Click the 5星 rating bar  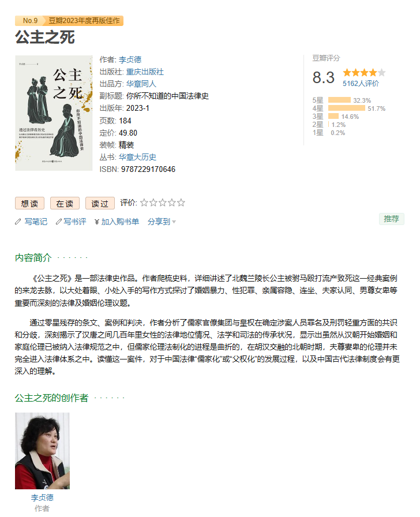click(x=339, y=100)
